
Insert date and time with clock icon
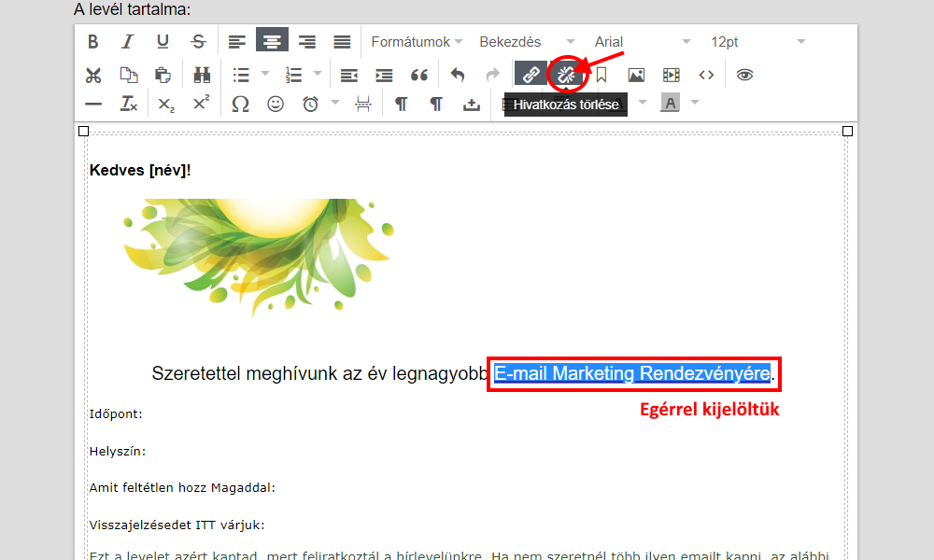310,105
